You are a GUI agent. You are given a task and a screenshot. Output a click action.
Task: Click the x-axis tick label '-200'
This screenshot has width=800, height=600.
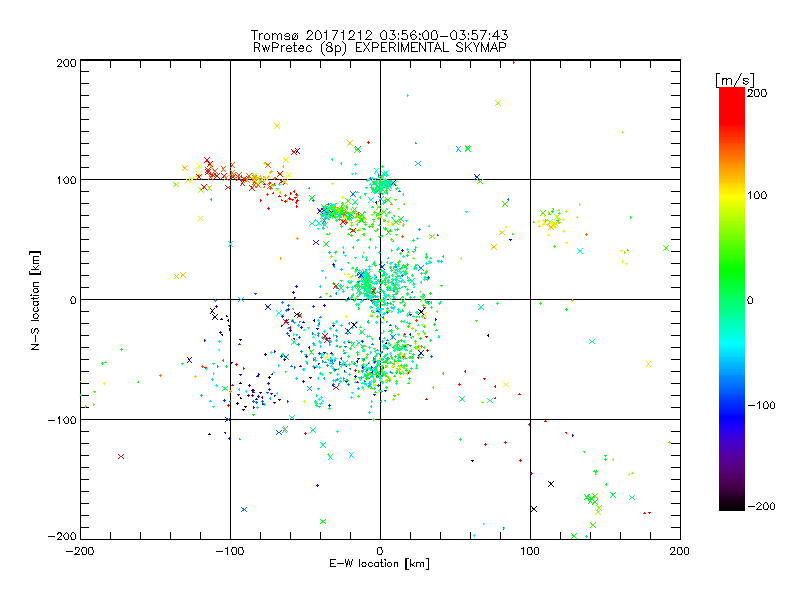(x=80, y=551)
